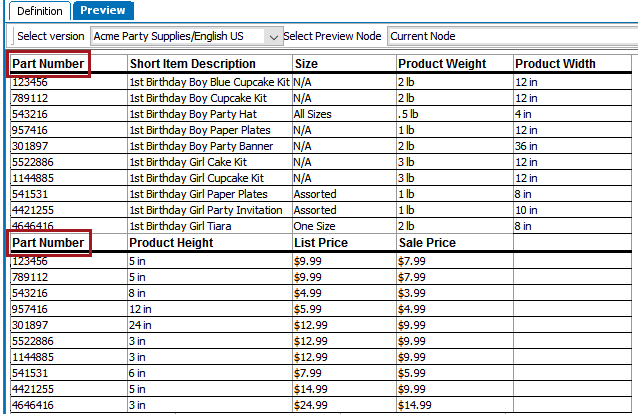
Task: Click the 36 in width cell
Action: (572, 146)
